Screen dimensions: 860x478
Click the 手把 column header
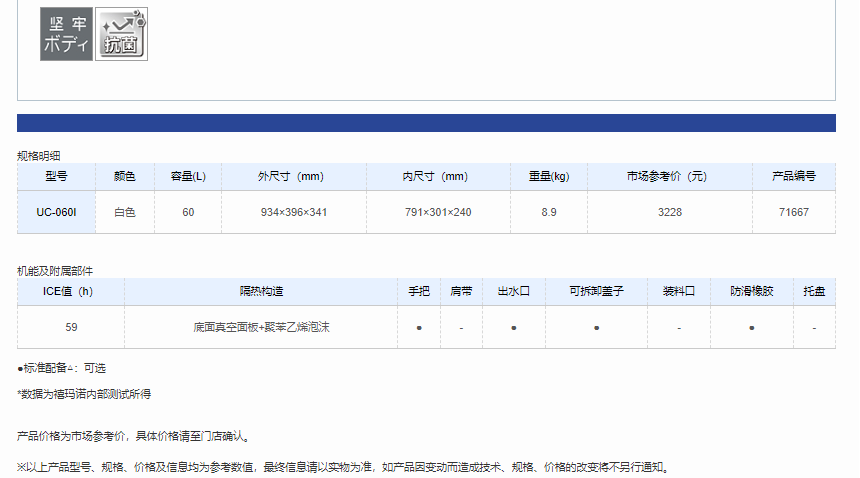pyautogui.click(x=419, y=292)
